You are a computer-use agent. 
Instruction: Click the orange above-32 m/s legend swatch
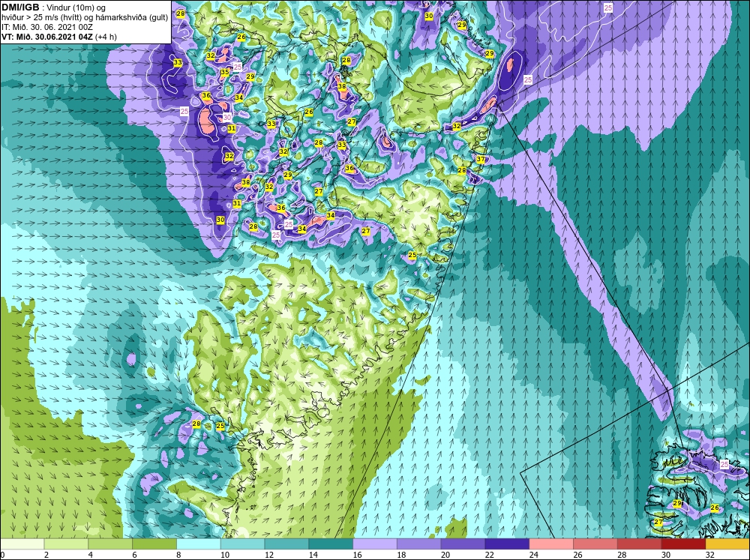point(727,544)
